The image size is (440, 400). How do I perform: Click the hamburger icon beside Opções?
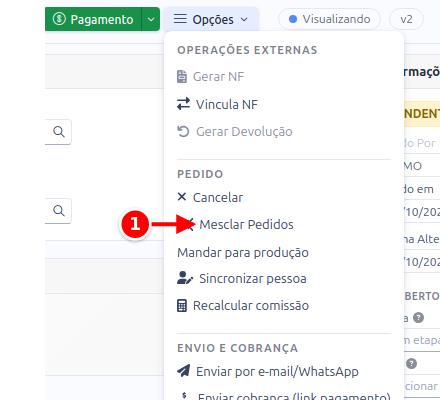pos(180,19)
